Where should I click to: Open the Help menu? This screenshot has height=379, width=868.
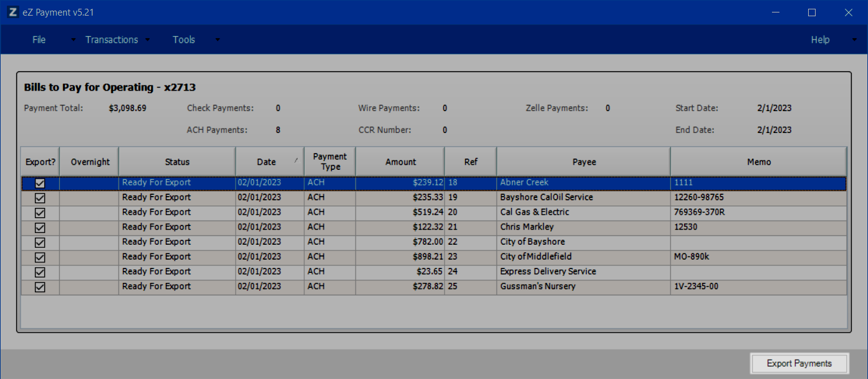point(820,40)
